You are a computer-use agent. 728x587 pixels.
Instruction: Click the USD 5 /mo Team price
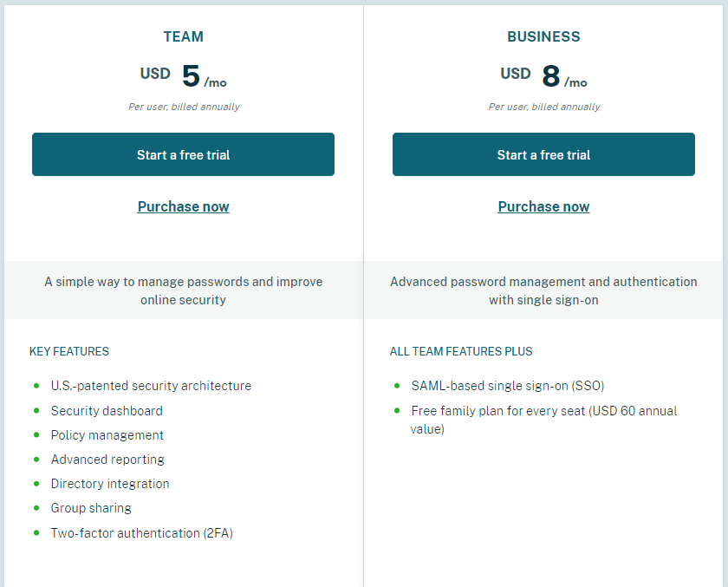tap(184, 76)
